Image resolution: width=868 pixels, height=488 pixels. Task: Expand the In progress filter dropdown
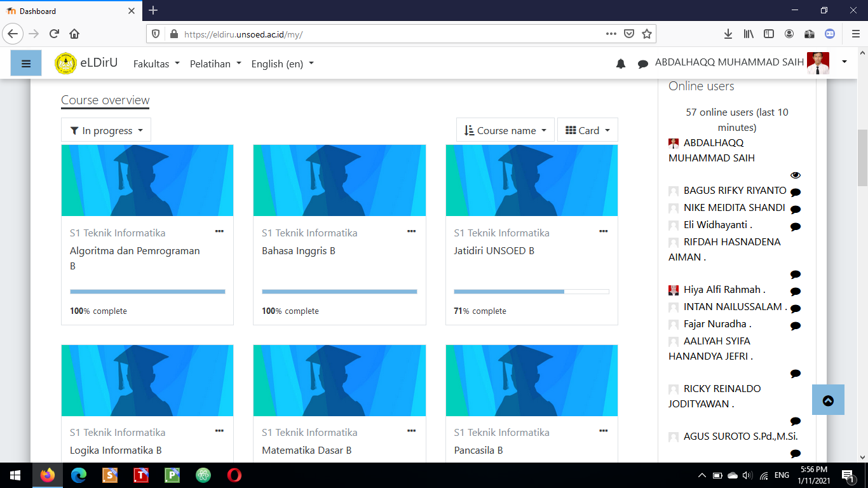(x=106, y=130)
